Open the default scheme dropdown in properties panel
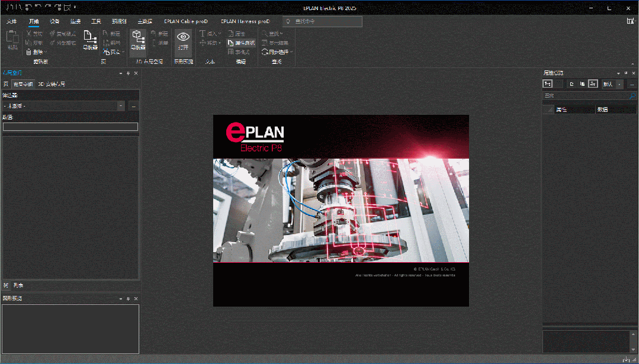 [619, 84]
